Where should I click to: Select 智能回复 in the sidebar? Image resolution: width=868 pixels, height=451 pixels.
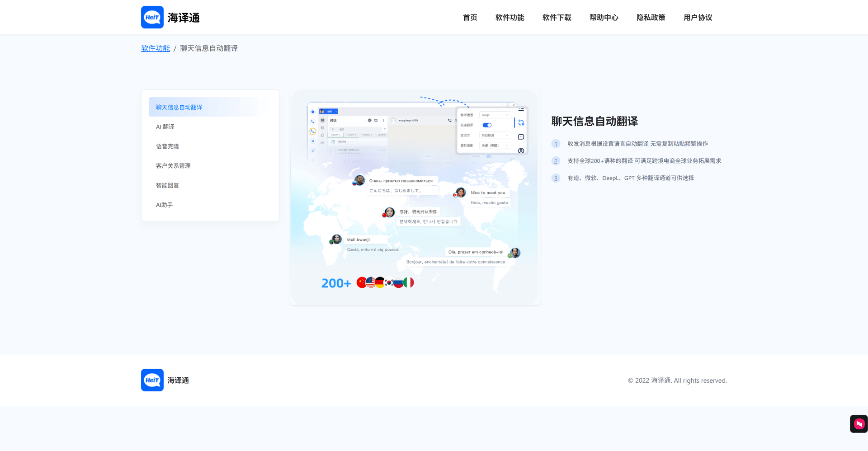coord(210,185)
